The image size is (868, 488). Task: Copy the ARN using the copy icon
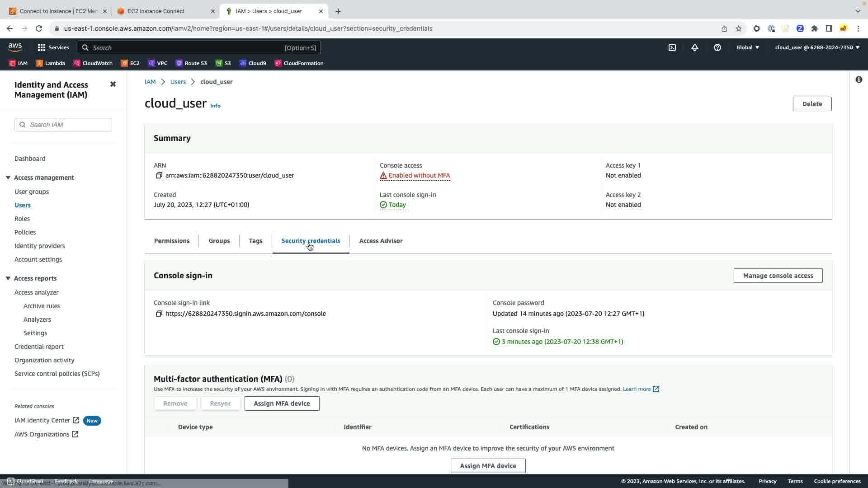tap(159, 175)
